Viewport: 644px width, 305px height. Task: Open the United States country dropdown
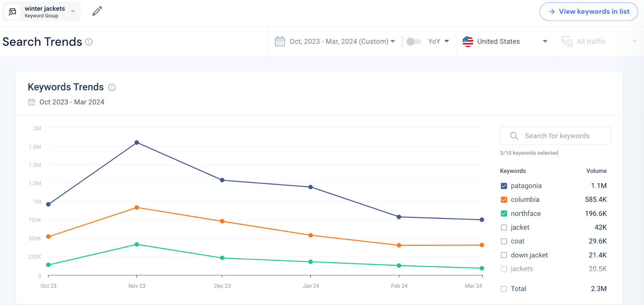pos(545,41)
